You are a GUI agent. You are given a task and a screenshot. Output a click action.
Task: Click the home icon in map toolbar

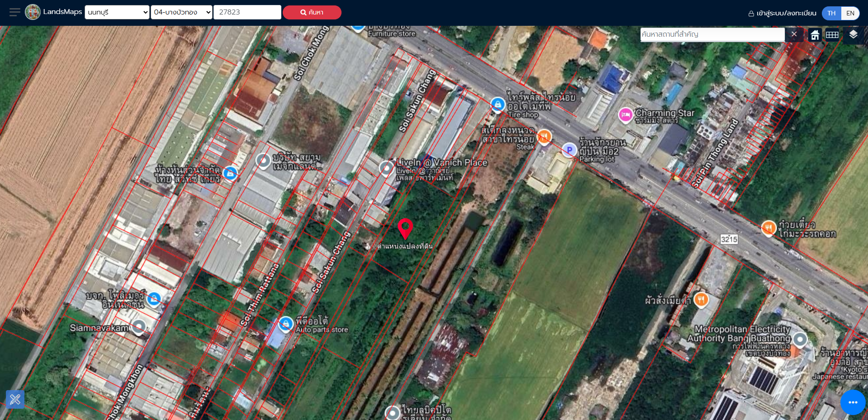(x=815, y=35)
